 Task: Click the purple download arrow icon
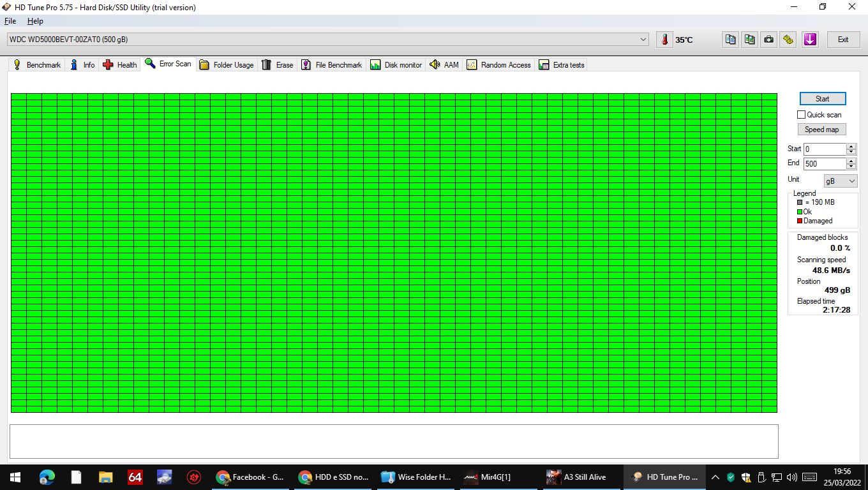pyautogui.click(x=810, y=40)
